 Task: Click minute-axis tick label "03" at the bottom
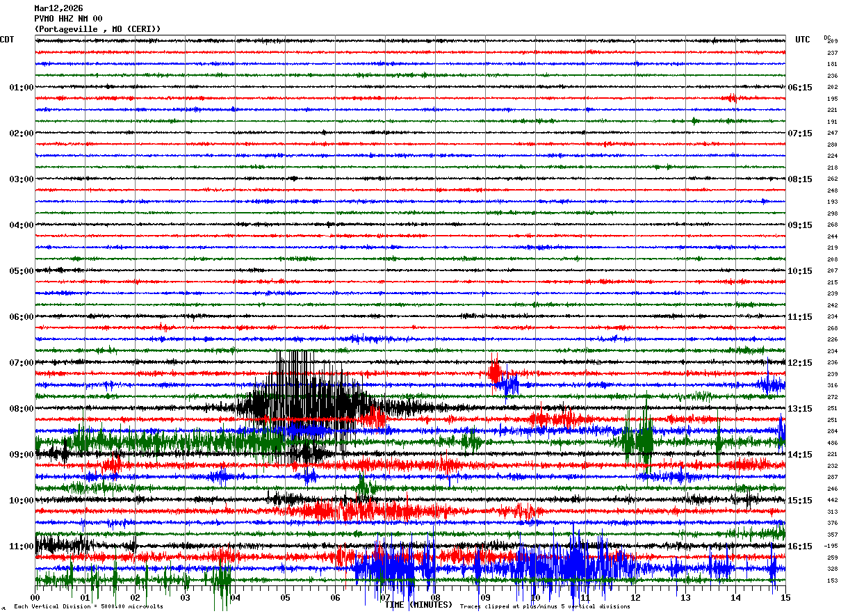click(186, 597)
